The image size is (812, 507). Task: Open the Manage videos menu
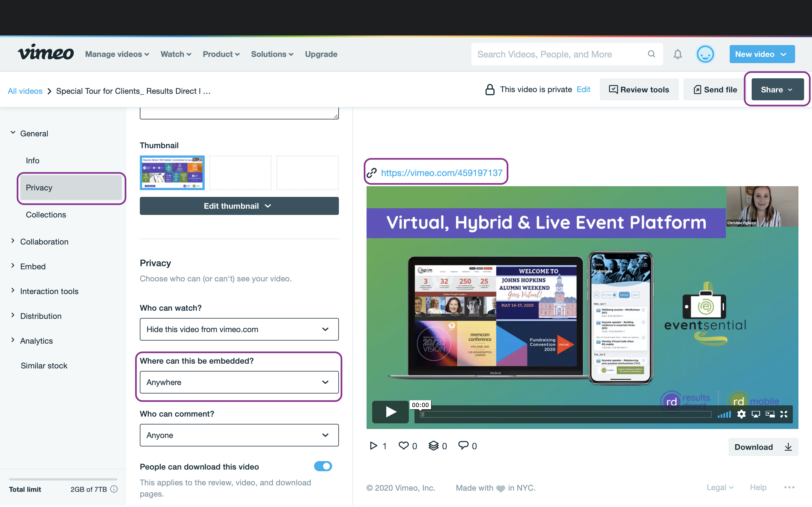(x=117, y=54)
